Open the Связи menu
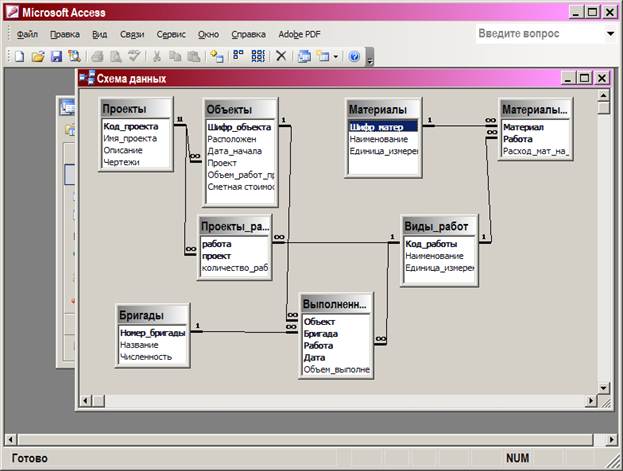Image resolution: width=623 pixels, height=471 pixels. (132, 35)
